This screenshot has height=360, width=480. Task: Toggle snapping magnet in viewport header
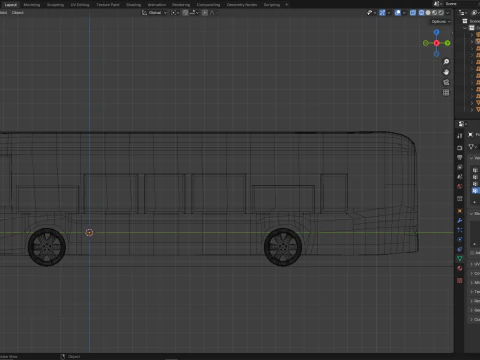(x=186, y=13)
